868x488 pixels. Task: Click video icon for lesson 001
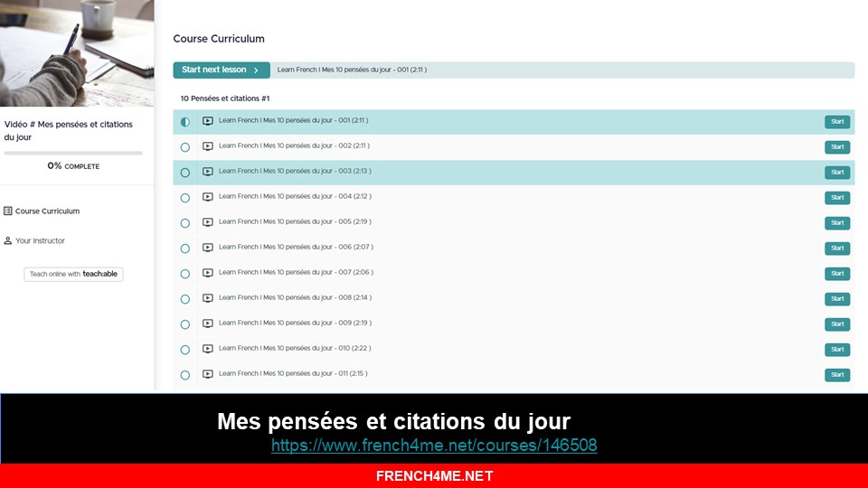tap(208, 121)
